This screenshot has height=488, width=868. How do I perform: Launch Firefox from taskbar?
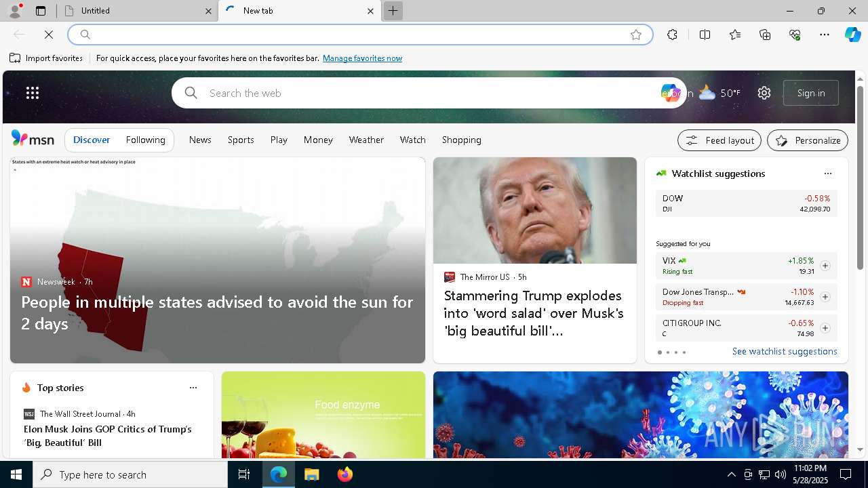pyautogui.click(x=345, y=474)
